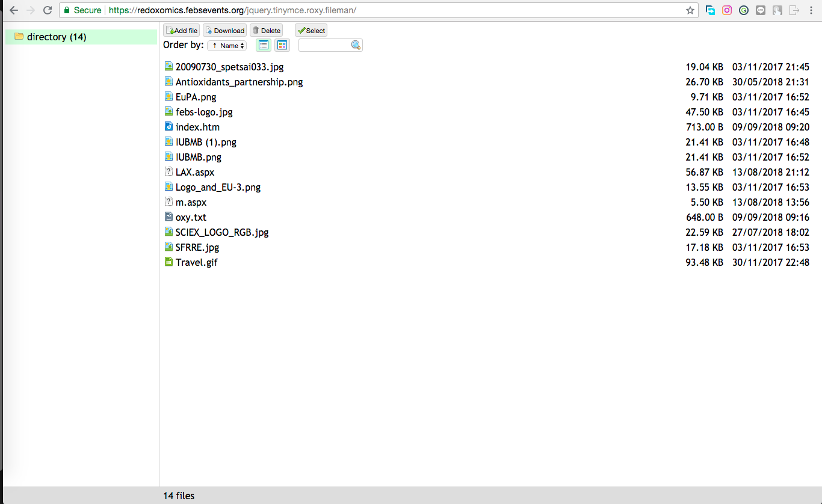Click the 14 files status text
Image resolution: width=822 pixels, height=504 pixels.
click(x=179, y=496)
